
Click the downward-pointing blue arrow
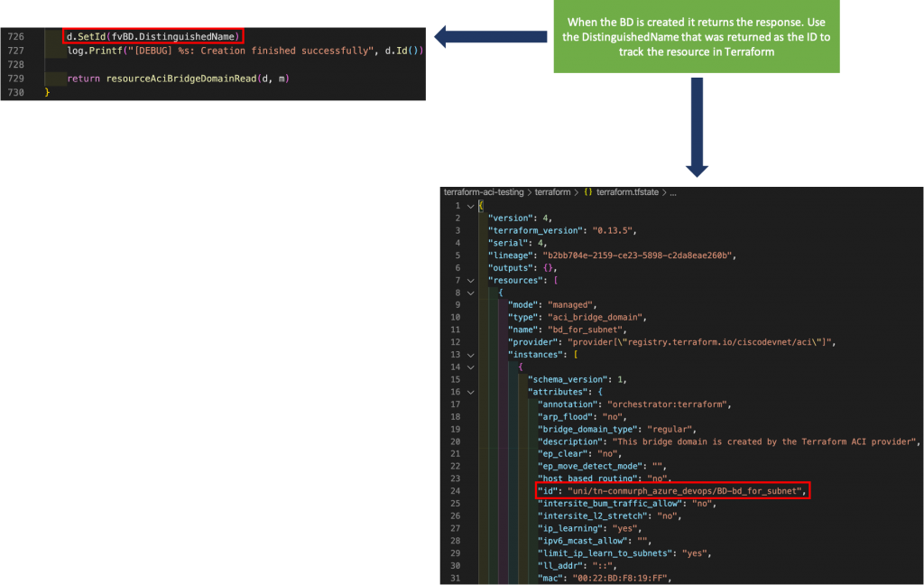click(x=697, y=126)
